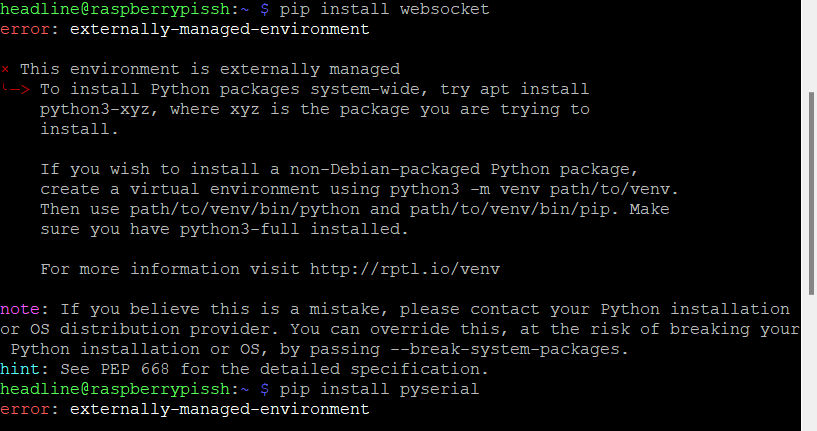Viewport: 817px width, 431px height.
Task: Click the red × error marker
Action: coord(5,69)
